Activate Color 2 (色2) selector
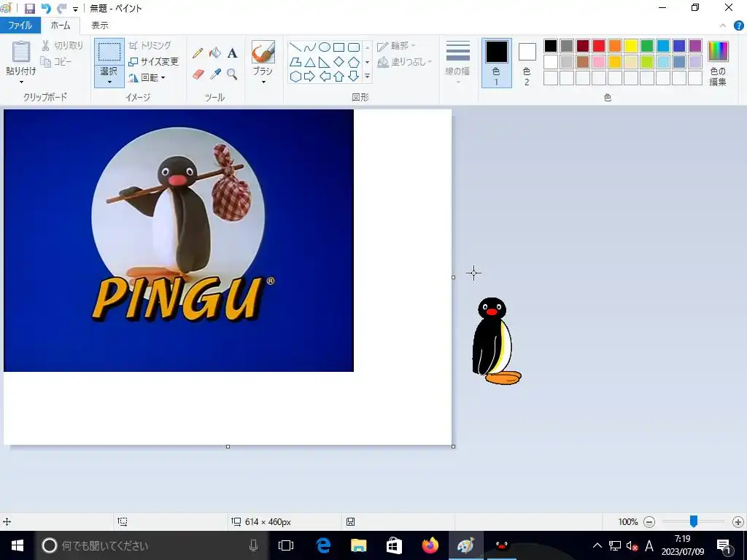747x560 pixels. pyautogui.click(x=527, y=63)
